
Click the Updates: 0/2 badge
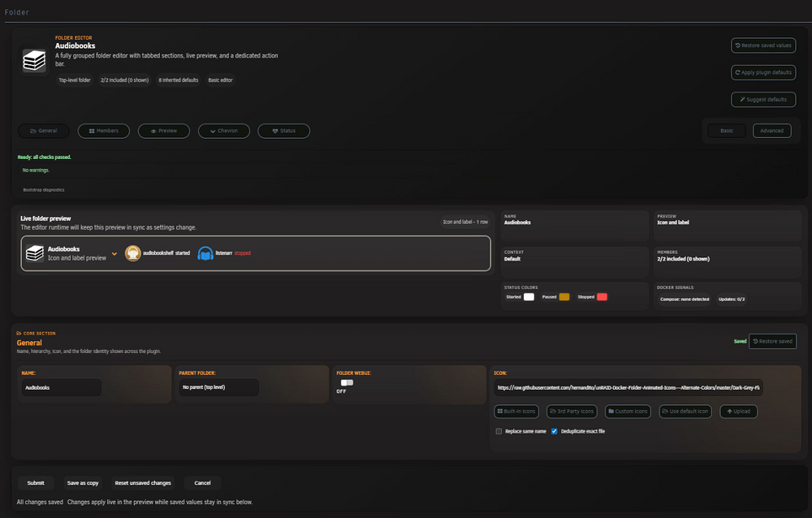pos(732,300)
